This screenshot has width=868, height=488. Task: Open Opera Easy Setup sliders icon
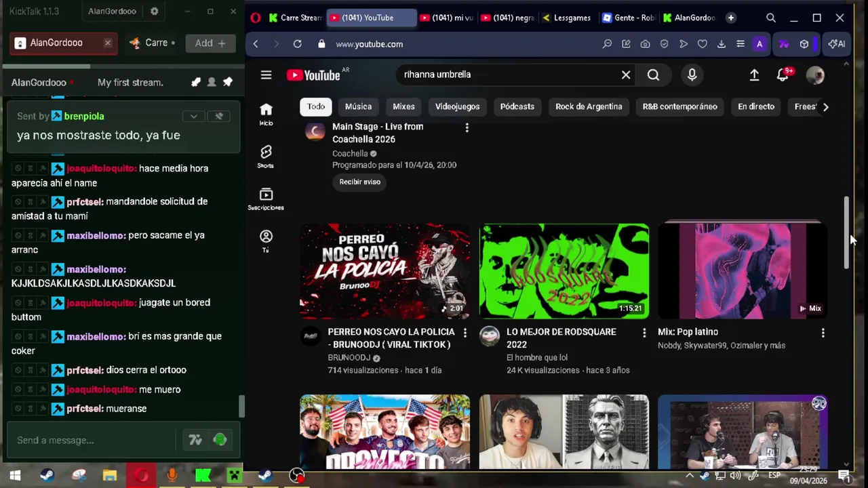741,44
